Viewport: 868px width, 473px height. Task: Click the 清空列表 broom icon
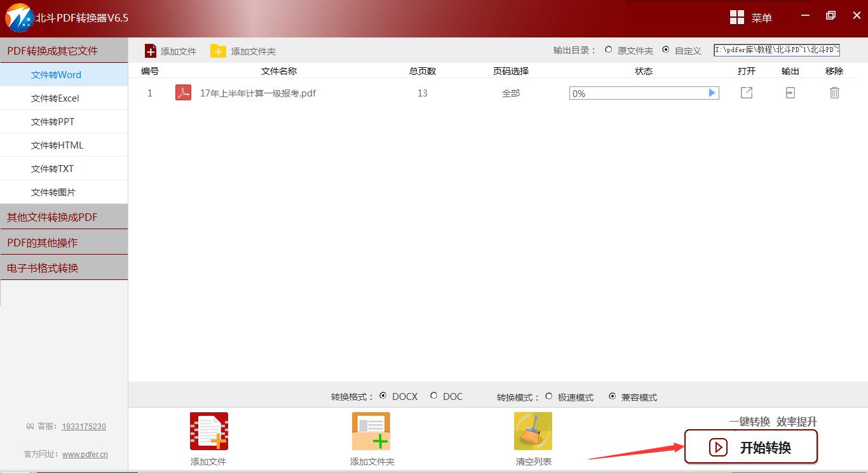point(533,430)
